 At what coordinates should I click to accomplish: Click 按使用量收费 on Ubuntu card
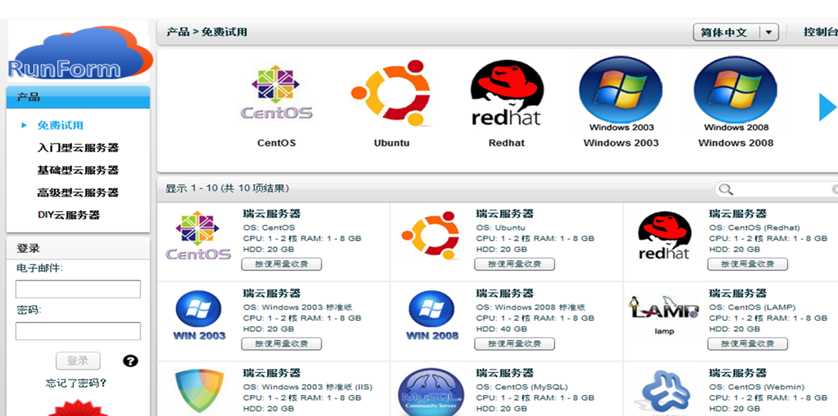[x=515, y=264]
